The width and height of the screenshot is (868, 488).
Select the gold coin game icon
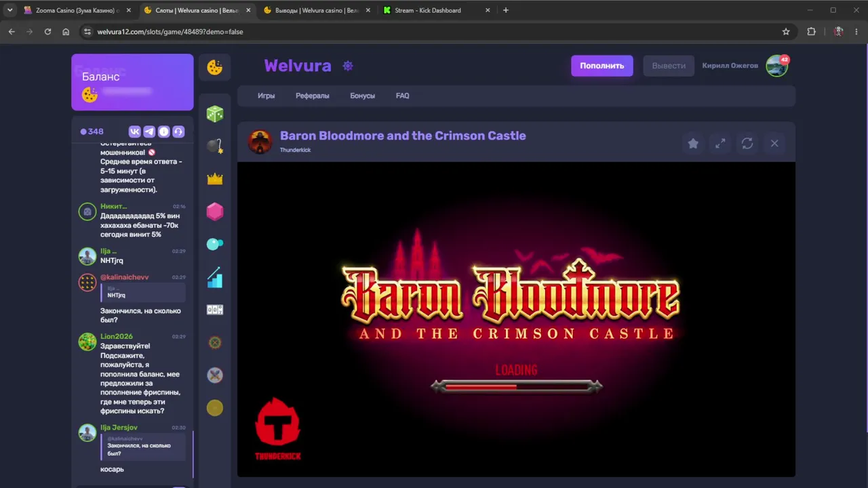215,408
